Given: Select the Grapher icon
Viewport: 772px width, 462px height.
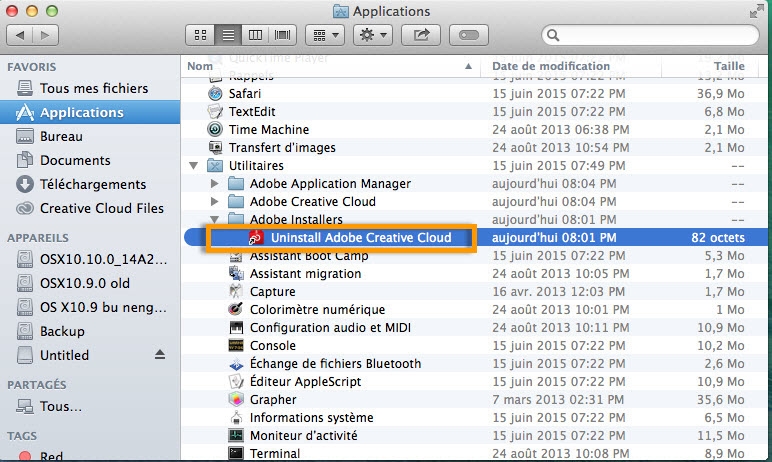Looking at the screenshot, I should tap(236, 399).
